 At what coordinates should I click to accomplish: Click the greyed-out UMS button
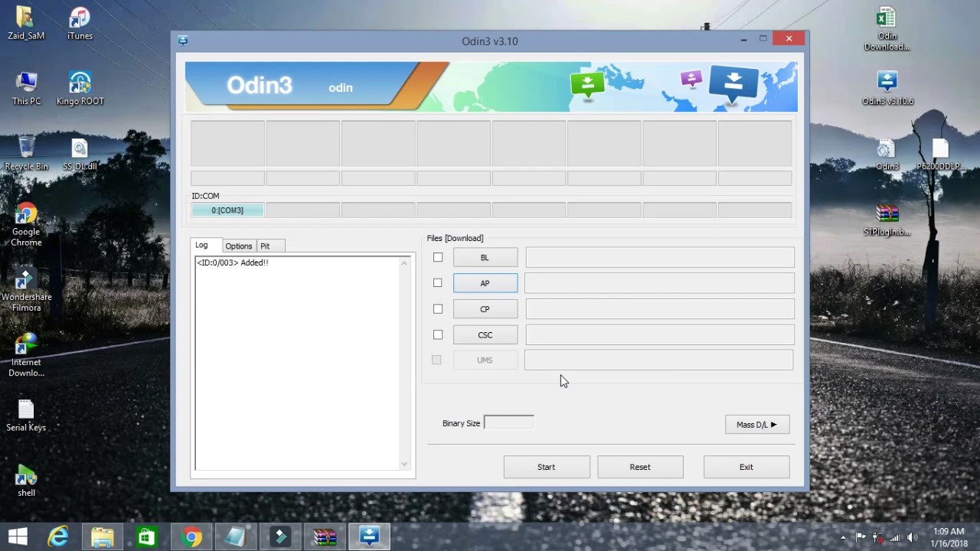[x=485, y=360]
